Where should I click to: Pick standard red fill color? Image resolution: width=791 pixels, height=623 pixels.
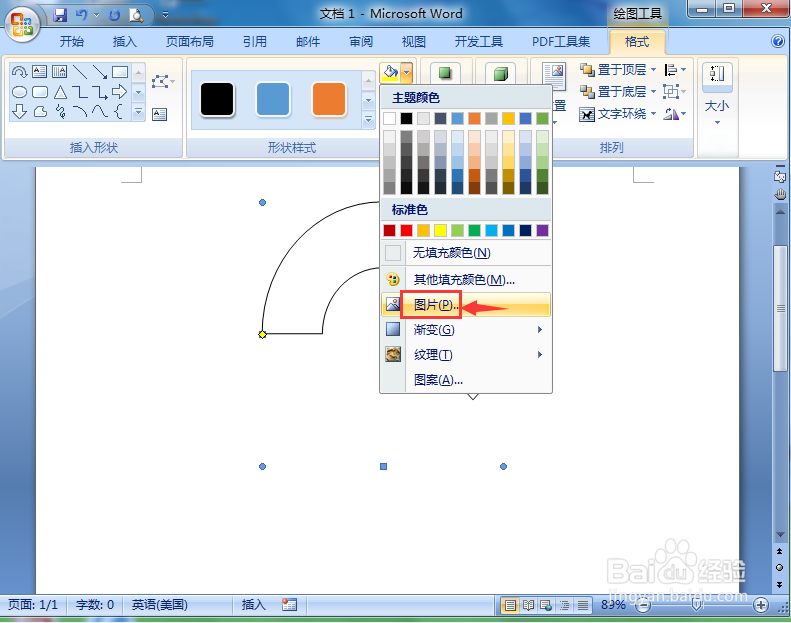click(407, 231)
